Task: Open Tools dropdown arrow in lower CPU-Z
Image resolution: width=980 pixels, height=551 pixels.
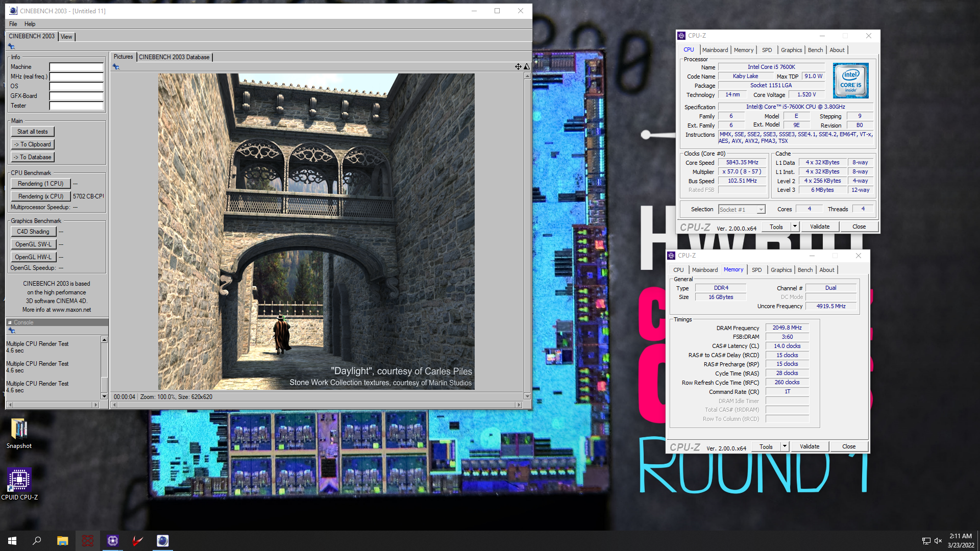Action: pos(785,446)
